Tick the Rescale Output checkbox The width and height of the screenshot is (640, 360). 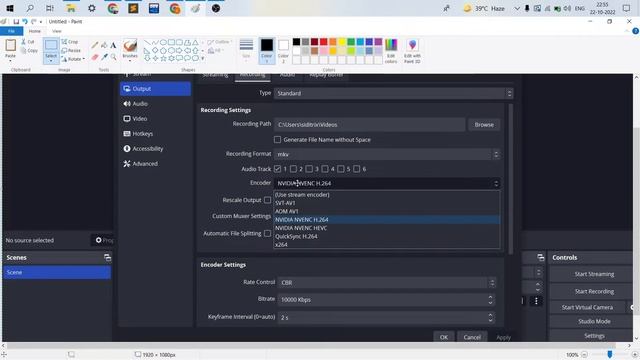pos(267,200)
